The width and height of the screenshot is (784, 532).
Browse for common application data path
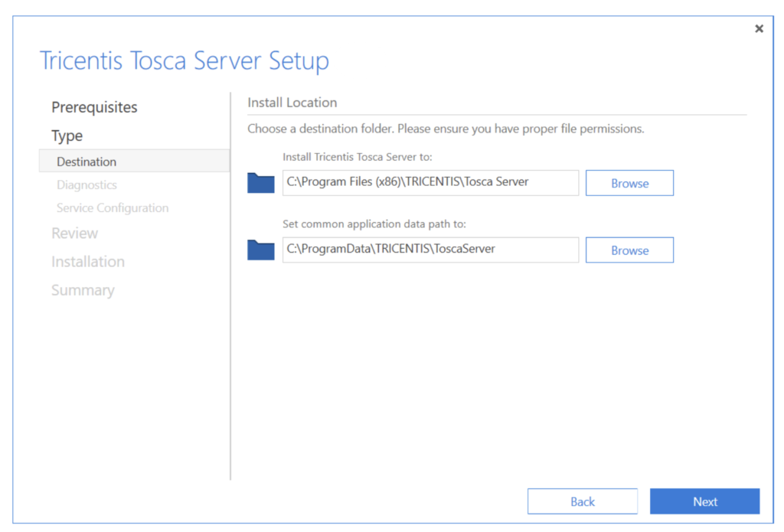coord(629,250)
